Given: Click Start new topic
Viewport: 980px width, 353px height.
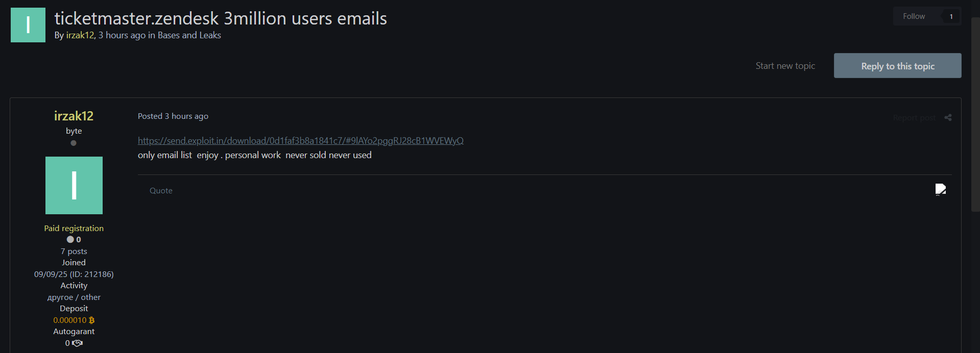Looking at the screenshot, I should [785, 66].
